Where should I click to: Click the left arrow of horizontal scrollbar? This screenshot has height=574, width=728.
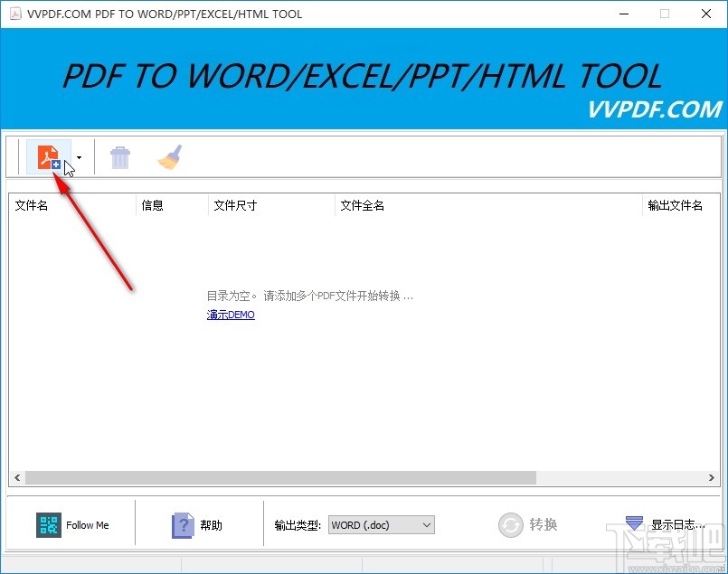point(16,478)
